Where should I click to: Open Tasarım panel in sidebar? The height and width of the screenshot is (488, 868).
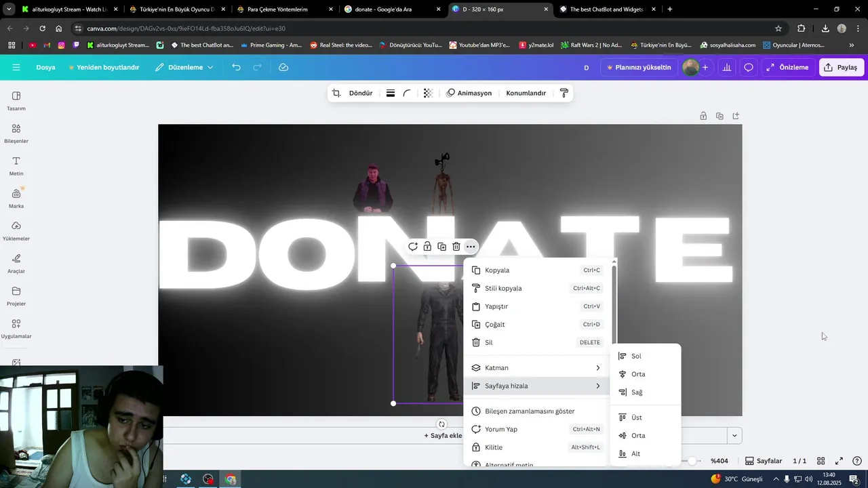16,100
